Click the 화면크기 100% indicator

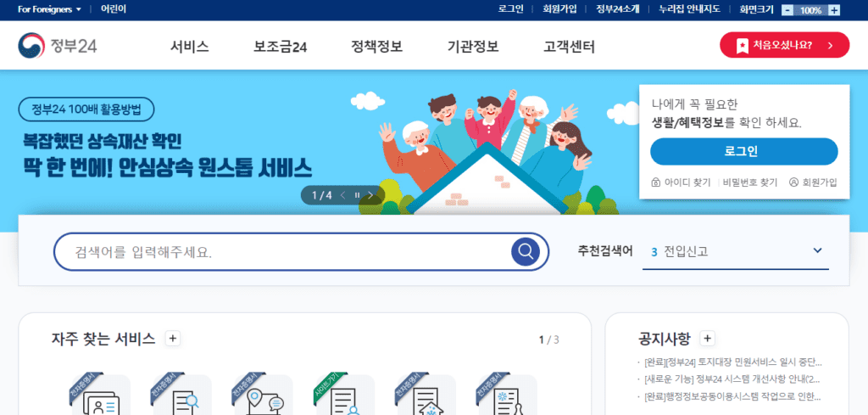coord(810,10)
